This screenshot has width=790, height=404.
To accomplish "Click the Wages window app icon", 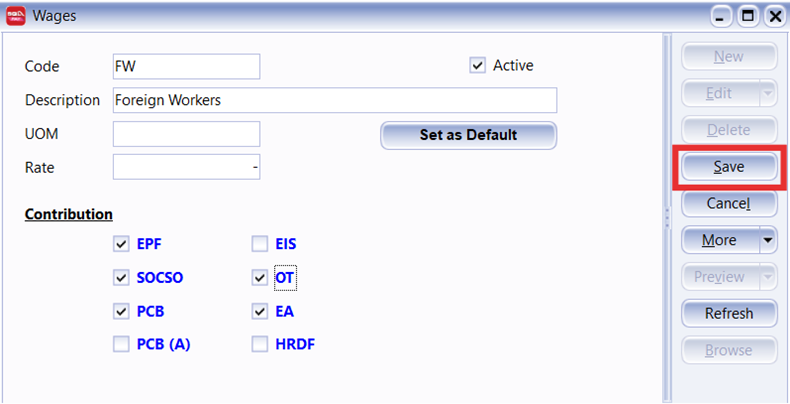I will point(16,16).
